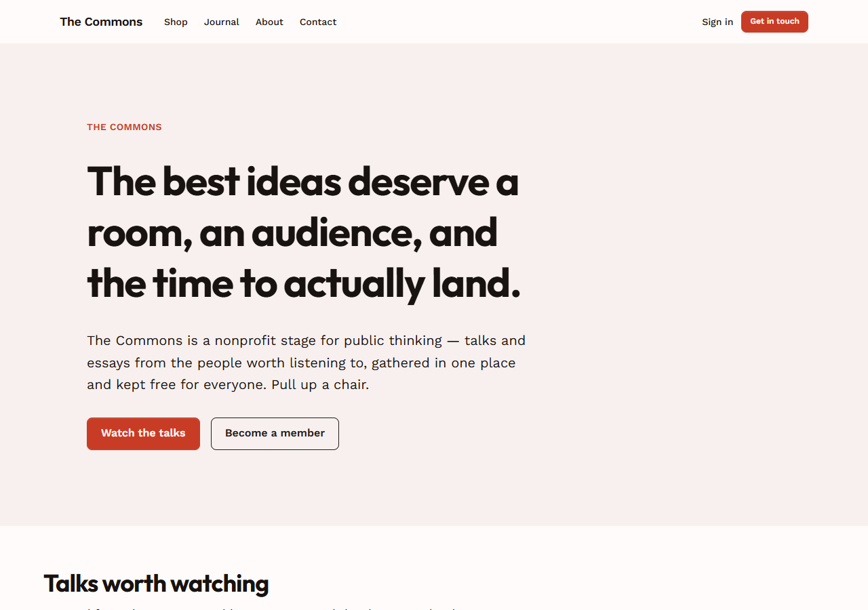Click the Sign in link

tap(717, 22)
